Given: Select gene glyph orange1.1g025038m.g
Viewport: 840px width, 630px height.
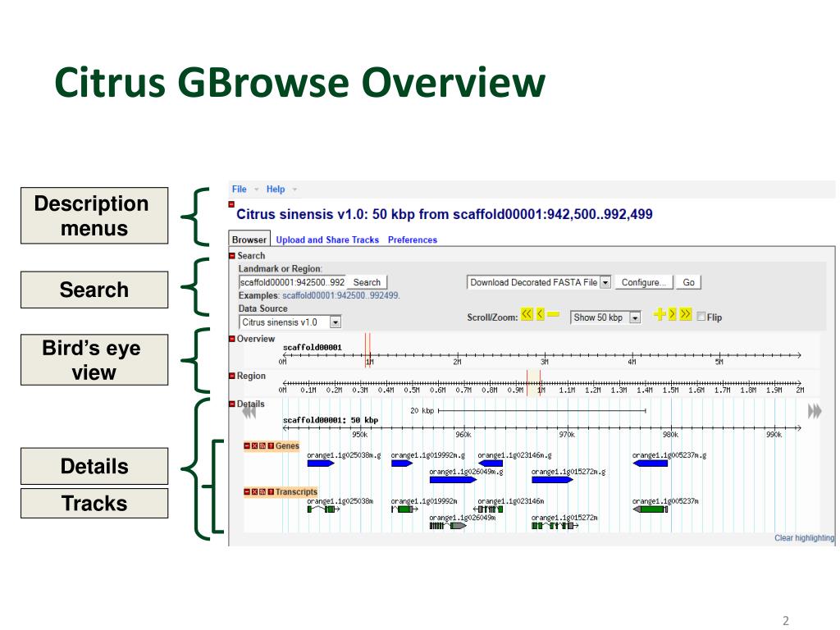Looking at the screenshot, I should coord(321,463).
